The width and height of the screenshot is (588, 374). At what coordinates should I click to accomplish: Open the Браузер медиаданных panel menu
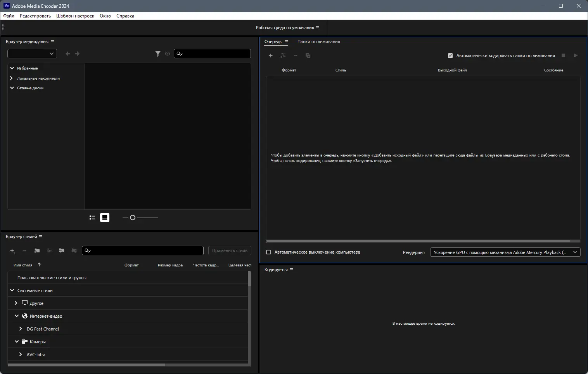click(53, 42)
